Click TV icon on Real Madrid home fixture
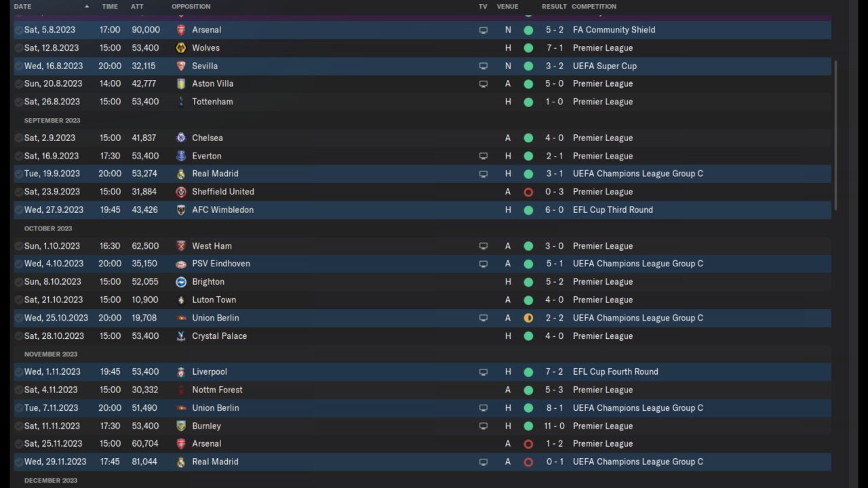Viewport: 868px width, 488px height. (x=483, y=174)
